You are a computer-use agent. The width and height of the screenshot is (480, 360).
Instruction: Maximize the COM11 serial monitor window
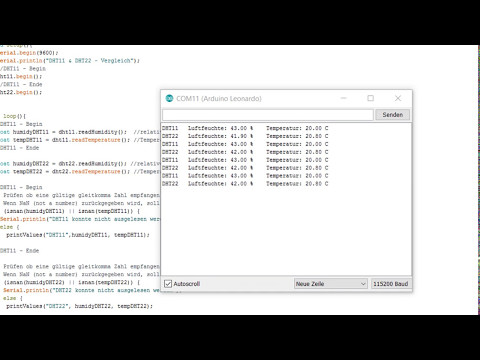[x=370, y=98]
